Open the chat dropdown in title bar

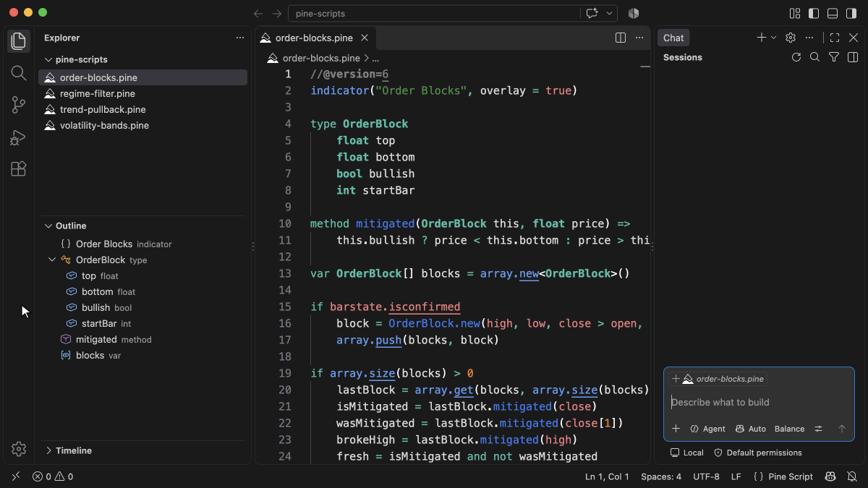610,13
